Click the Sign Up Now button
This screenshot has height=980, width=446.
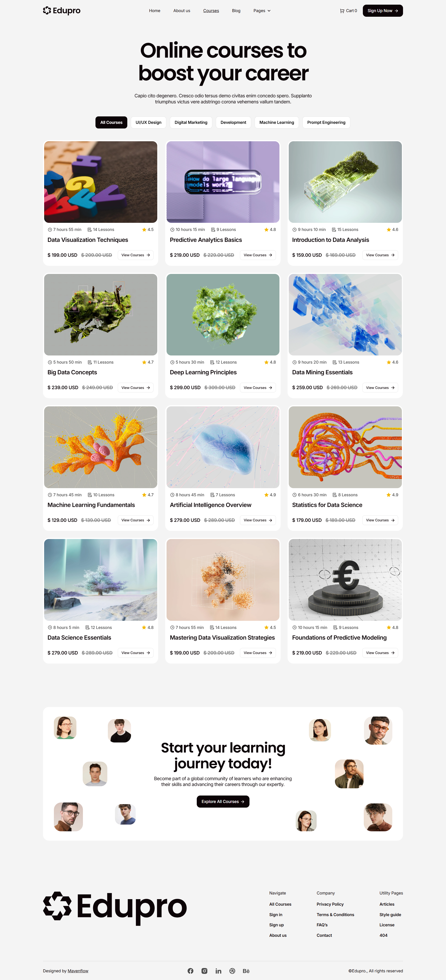click(383, 11)
